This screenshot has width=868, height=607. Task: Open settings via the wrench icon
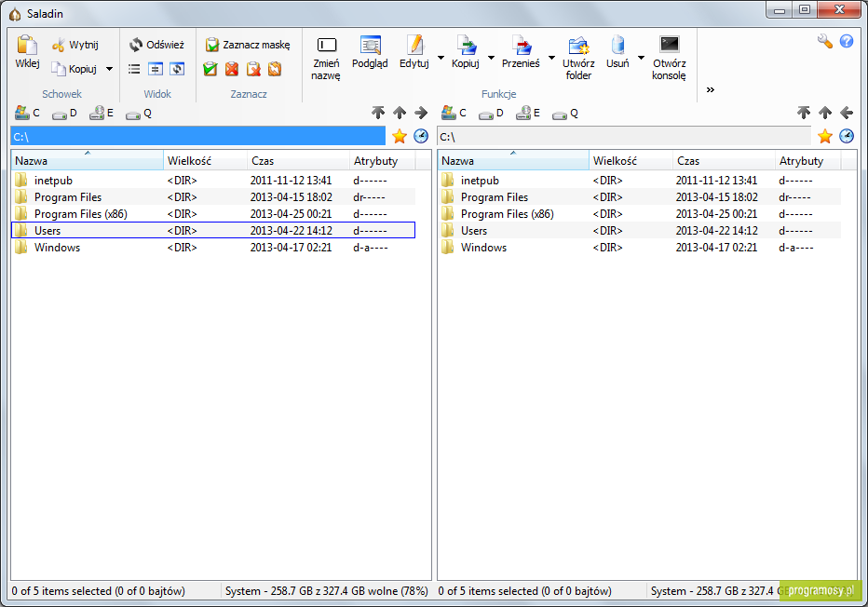[x=825, y=41]
